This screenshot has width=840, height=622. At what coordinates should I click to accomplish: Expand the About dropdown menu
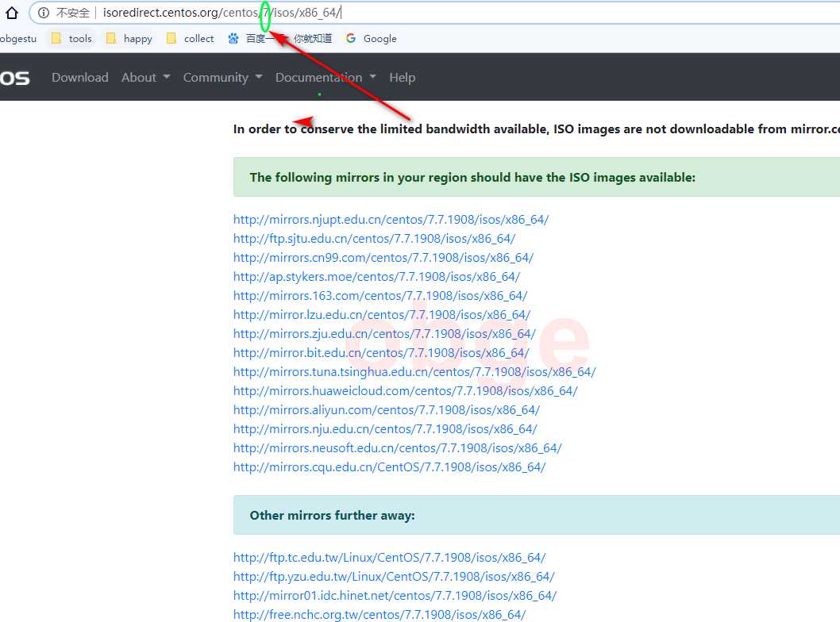146,78
